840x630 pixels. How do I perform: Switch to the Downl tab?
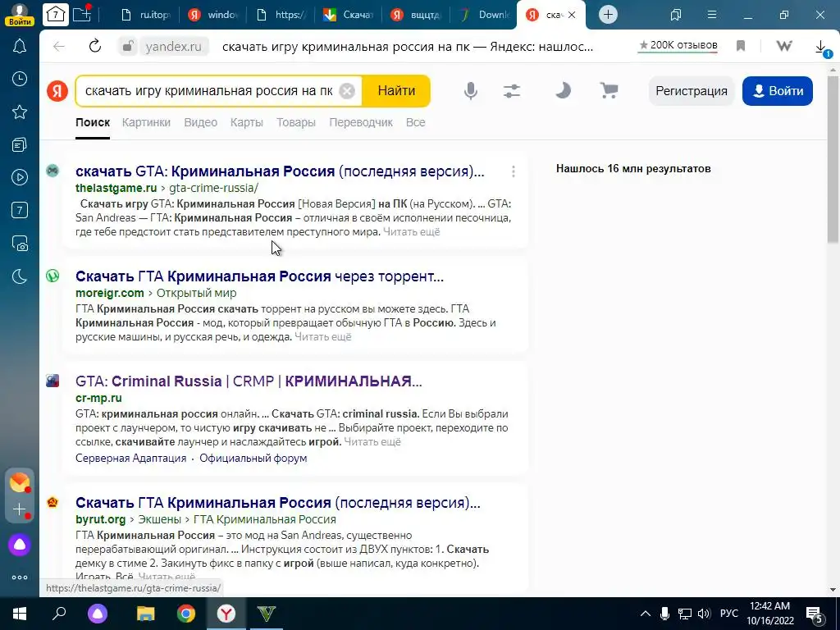pyautogui.click(x=484, y=15)
